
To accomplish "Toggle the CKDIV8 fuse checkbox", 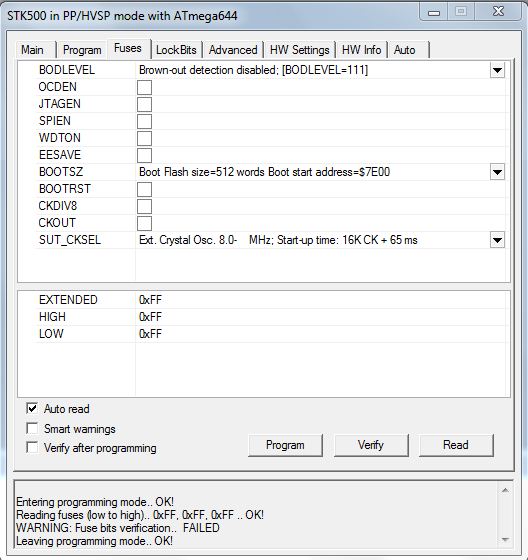I will tap(144, 206).
